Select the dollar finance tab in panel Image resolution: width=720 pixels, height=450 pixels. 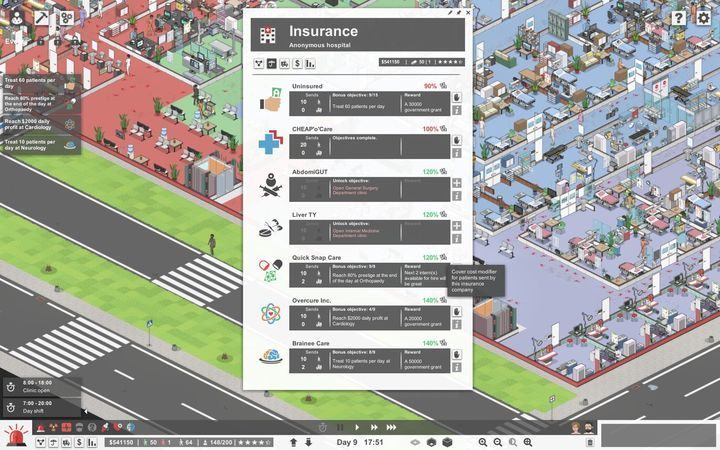(x=298, y=64)
